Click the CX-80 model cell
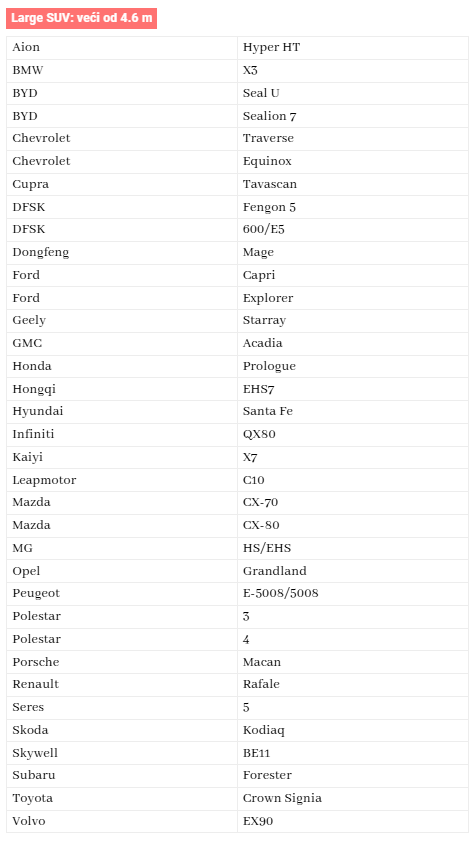Screen dimensions: 475x850 point(353,525)
